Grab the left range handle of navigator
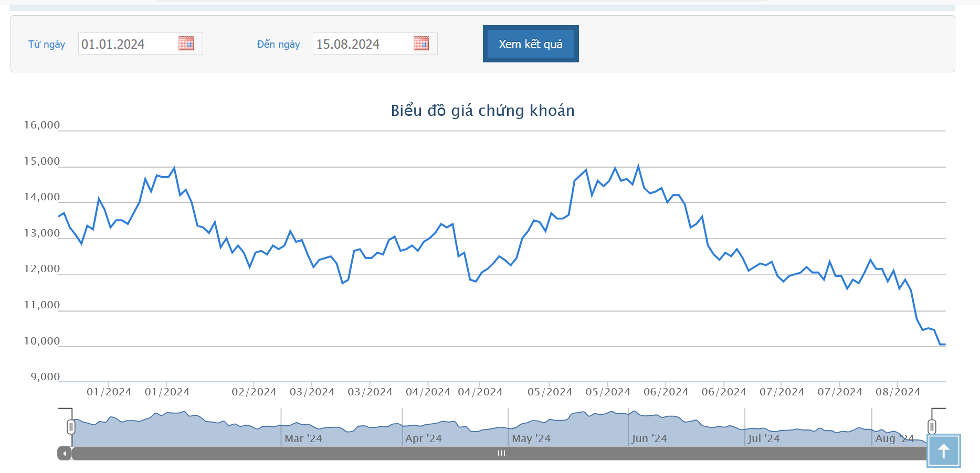The image size is (980, 473). click(71, 427)
